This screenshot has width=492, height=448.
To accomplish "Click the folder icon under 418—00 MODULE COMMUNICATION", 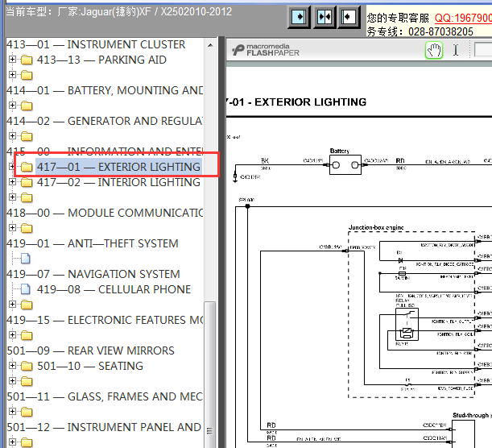I will click(27, 228).
